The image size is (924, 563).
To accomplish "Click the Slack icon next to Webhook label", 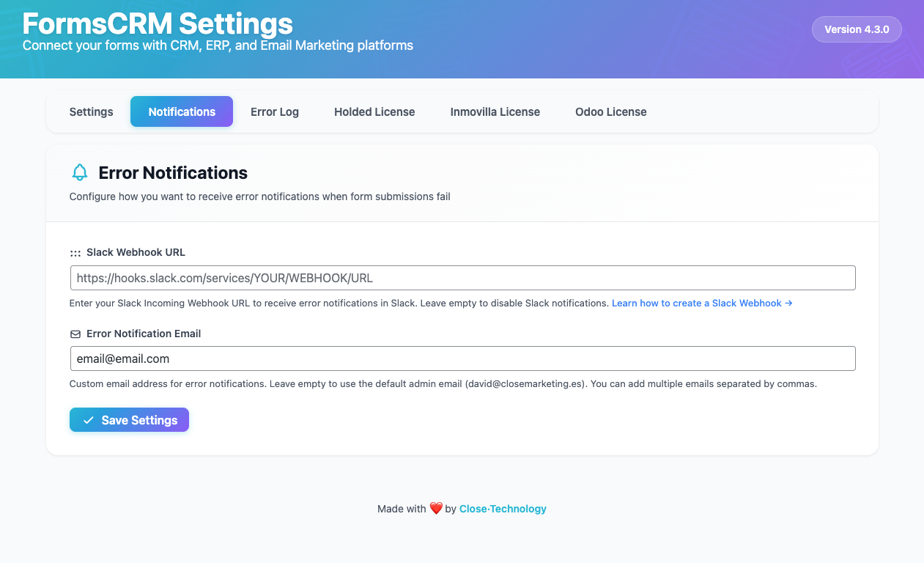I will tap(75, 253).
